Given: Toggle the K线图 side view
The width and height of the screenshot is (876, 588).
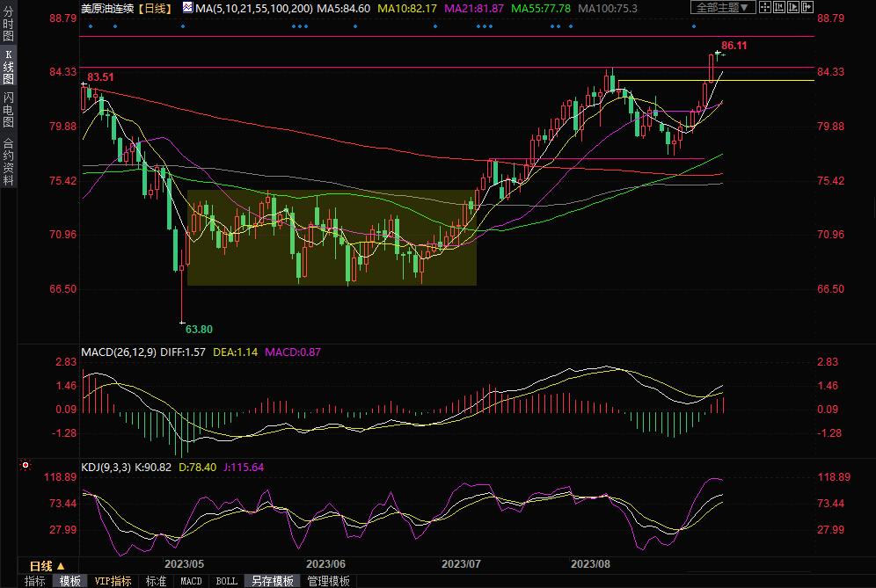Looking at the screenshot, I should coord(8,69).
